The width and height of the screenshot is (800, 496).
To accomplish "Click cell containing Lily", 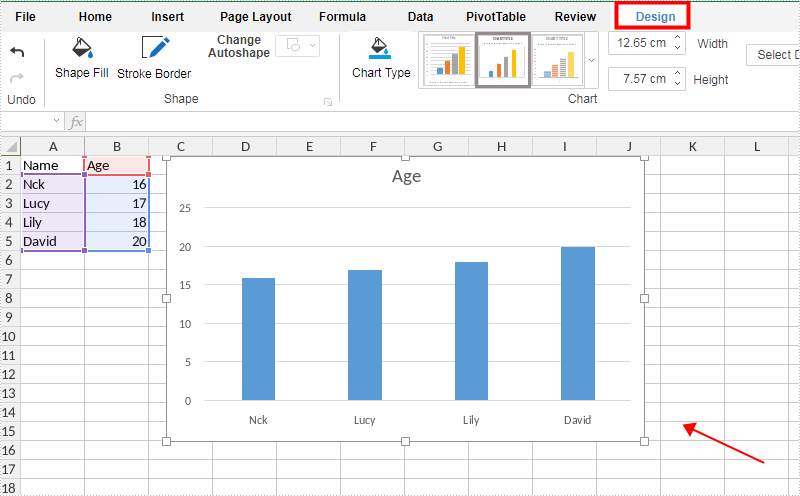I will [x=53, y=222].
